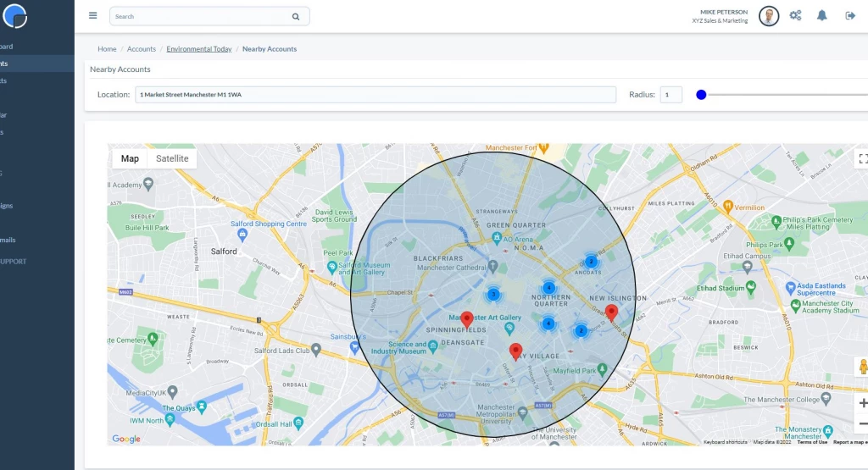Click the hamburger menu icon
This screenshot has width=868, height=470.
click(x=93, y=15)
